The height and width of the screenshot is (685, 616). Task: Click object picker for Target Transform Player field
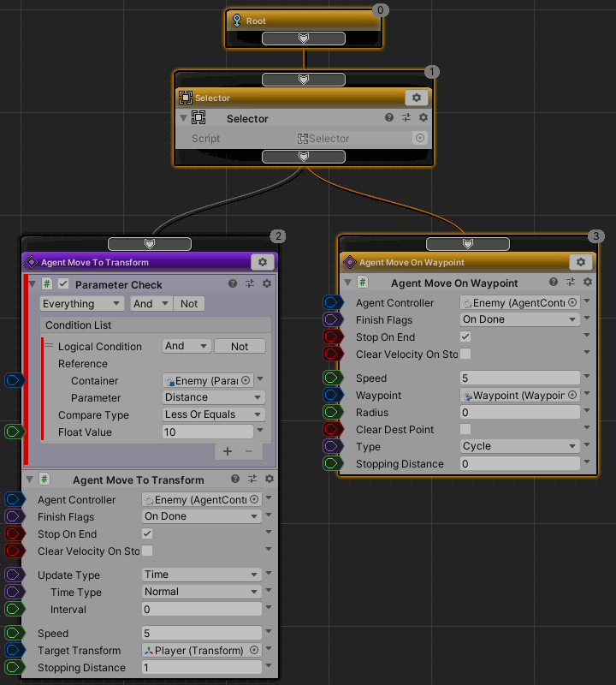[x=254, y=651]
